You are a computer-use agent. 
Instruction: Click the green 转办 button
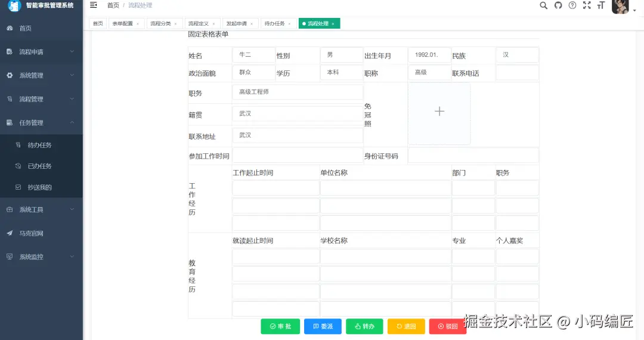pos(365,326)
